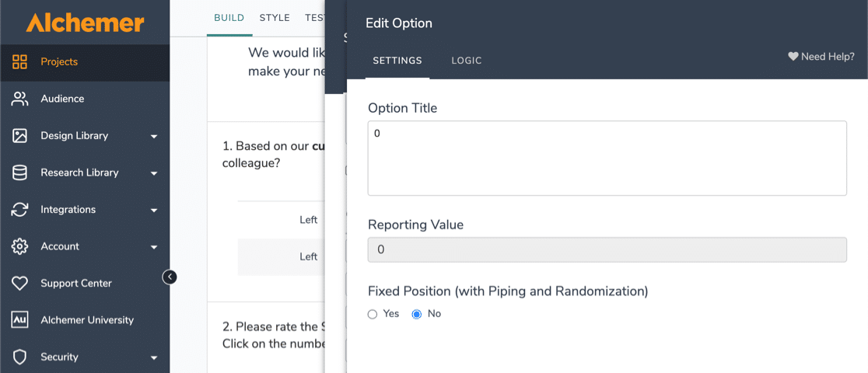
Task: Open the Projects menu item
Action: click(85, 62)
